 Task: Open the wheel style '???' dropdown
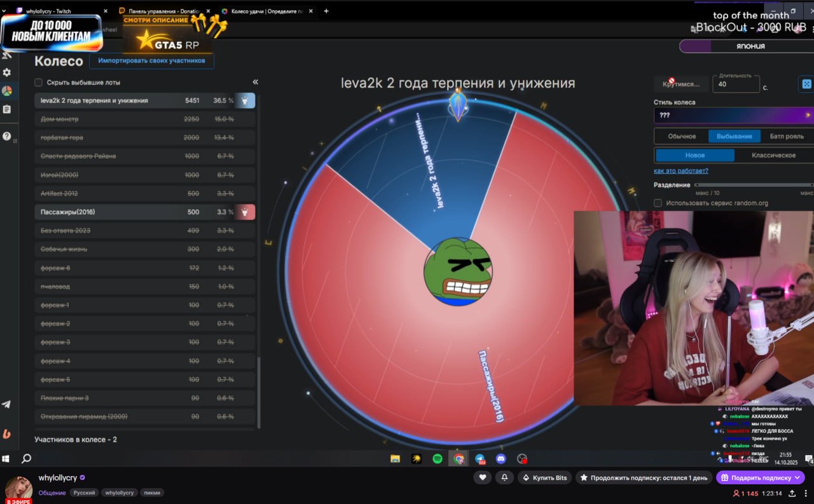734,115
